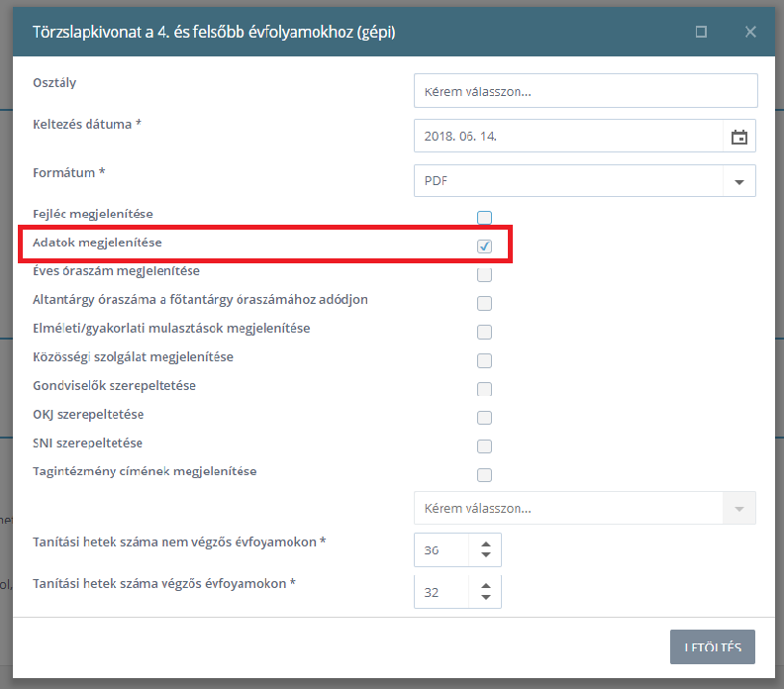Expand the disabled Tagintézmény dropdown arrow
Image resolution: width=784 pixels, height=689 pixels.
point(739,509)
